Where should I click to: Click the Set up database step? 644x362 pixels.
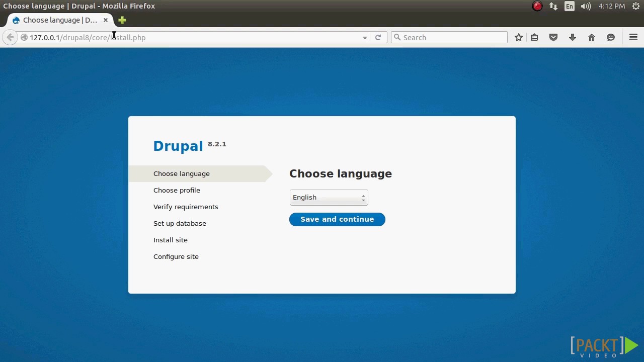tap(180, 223)
